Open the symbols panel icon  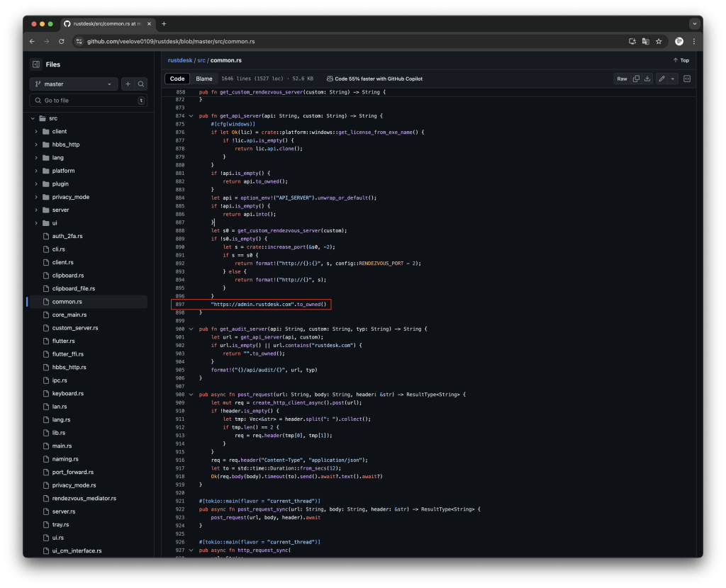[686, 79]
